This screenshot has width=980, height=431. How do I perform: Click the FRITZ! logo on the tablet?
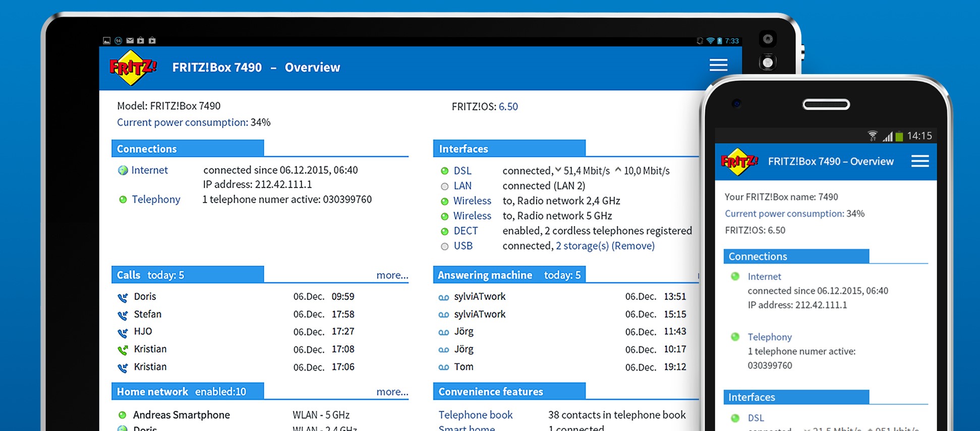[x=133, y=68]
